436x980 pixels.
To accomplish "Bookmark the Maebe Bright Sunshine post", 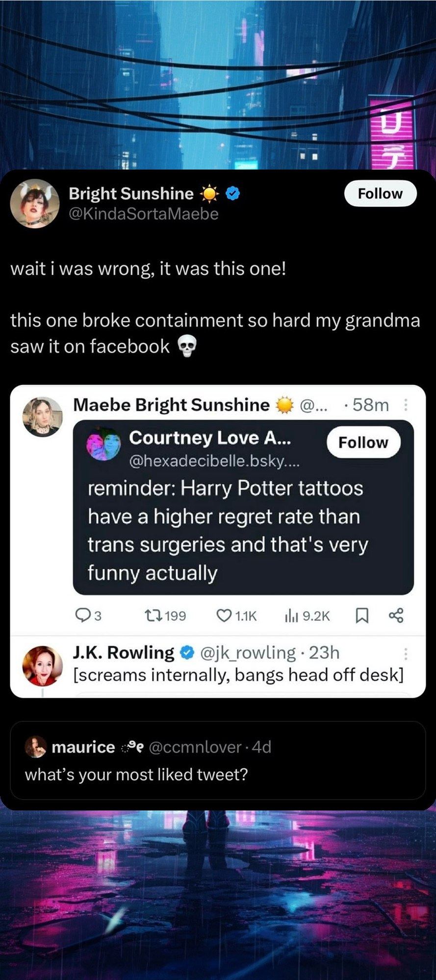I will [x=361, y=615].
